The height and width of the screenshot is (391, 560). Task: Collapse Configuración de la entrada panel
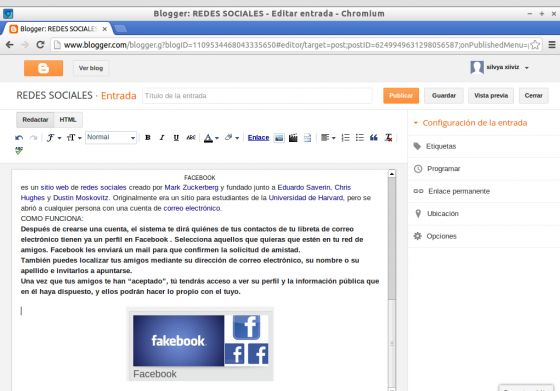[x=470, y=123]
